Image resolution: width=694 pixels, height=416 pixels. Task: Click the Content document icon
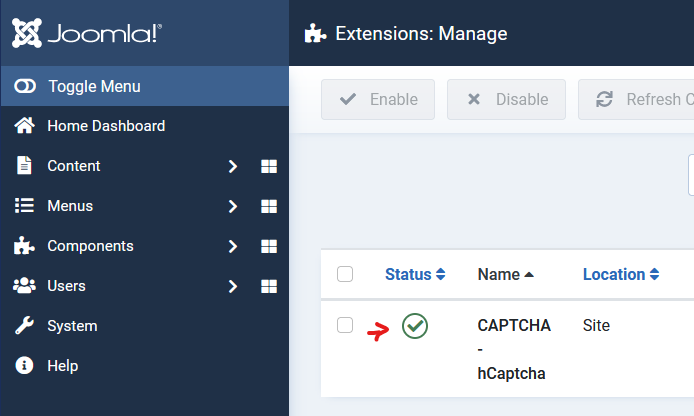click(x=24, y=166)
